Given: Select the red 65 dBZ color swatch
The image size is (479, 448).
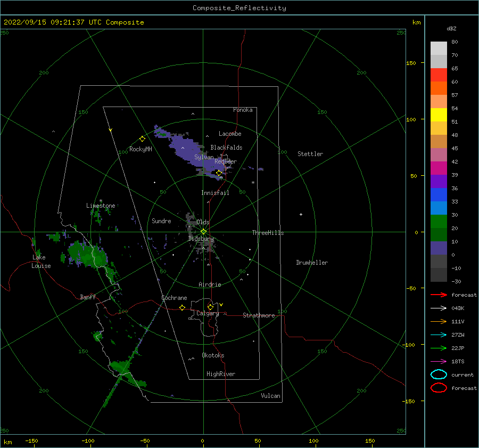Looking at the screenshot, I should 439,75.
